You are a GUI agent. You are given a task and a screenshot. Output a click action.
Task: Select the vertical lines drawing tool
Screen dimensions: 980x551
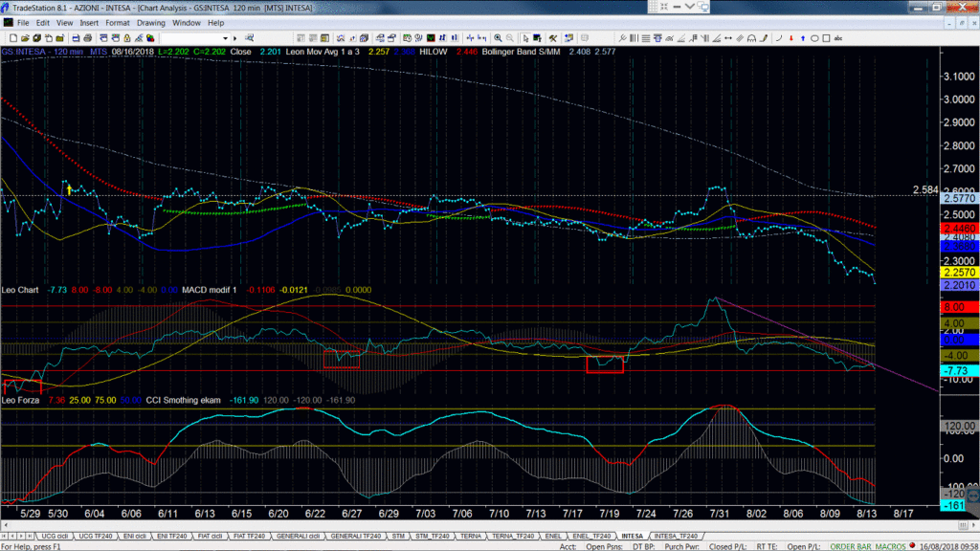pos(634,38)
